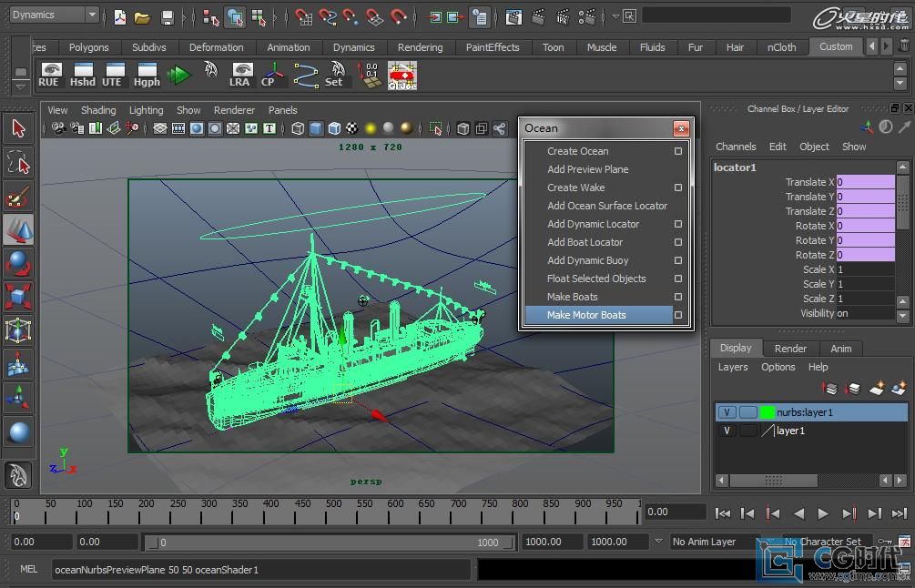Screen dimensions: 915x588
Task: Open Float Selected Objects option box
Action: click(x=678, y=279)
